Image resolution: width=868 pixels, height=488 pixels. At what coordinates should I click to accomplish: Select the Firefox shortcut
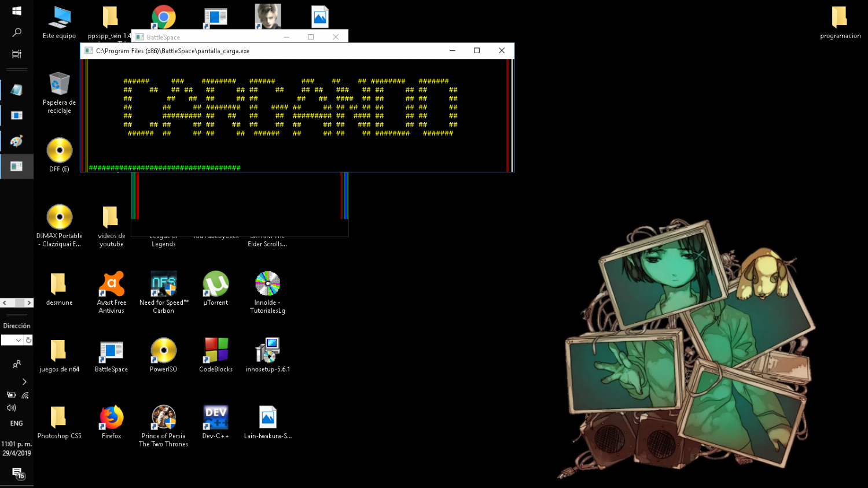(111, 422)
